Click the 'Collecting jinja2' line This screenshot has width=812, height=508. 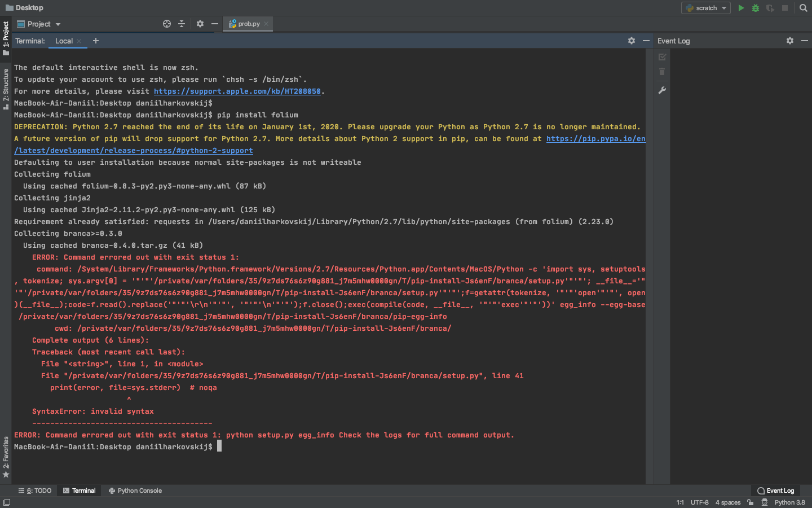click(52, 198)
